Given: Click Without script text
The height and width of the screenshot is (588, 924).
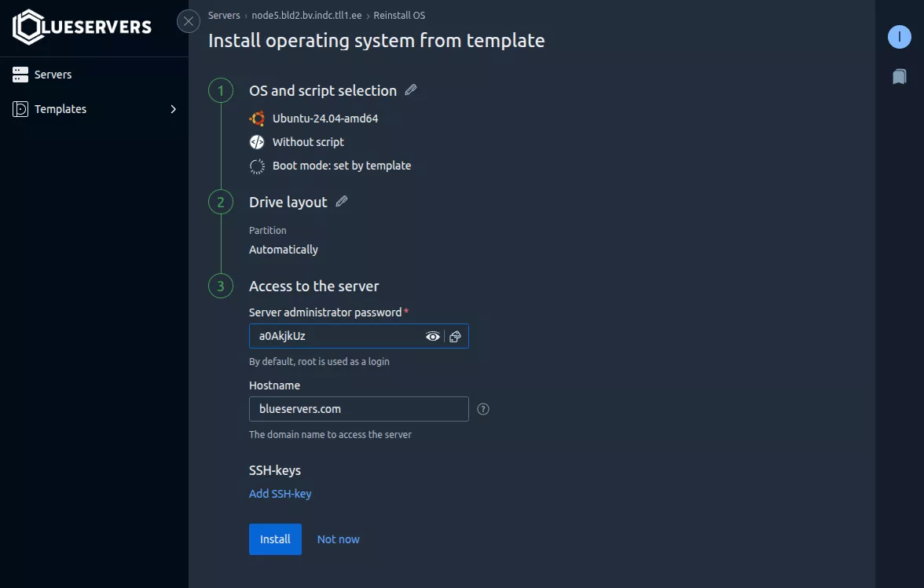Looking at the screenshot, I should [x=308, y=142].
